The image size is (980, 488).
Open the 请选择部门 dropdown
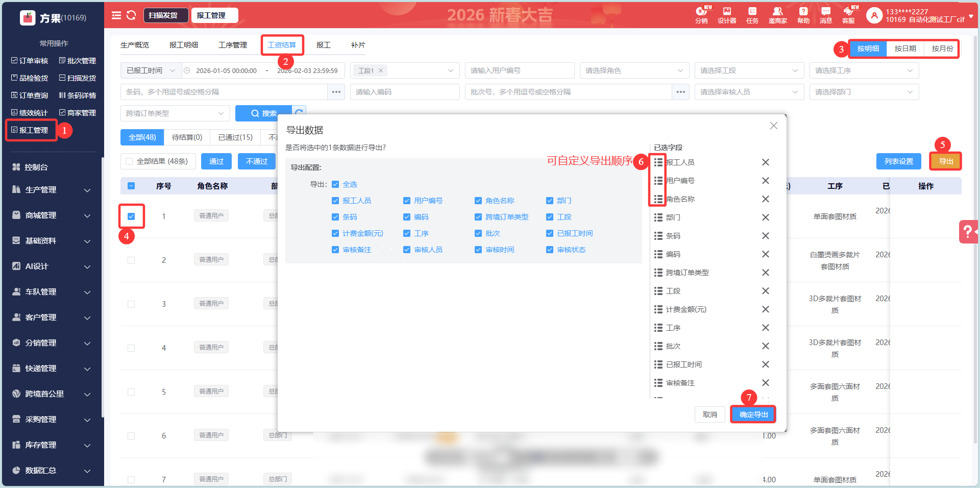864,92
